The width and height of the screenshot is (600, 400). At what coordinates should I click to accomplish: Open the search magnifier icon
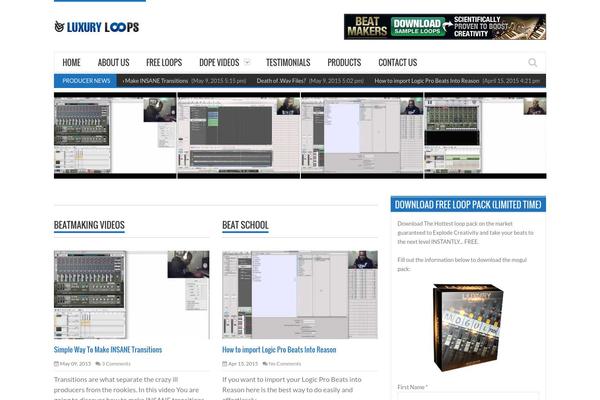pyautogui.click(x=532, y=62)
